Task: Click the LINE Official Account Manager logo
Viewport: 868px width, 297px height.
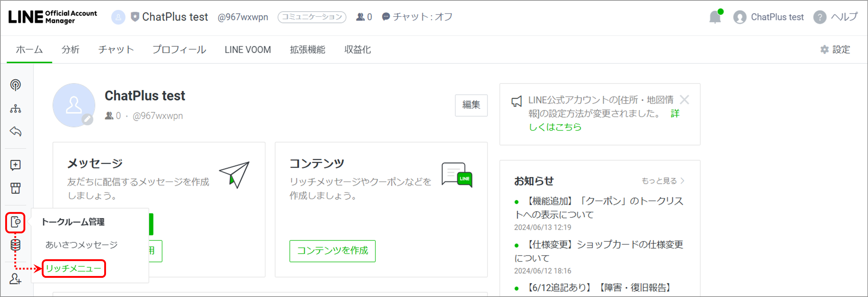Action: tap(53, 17)
